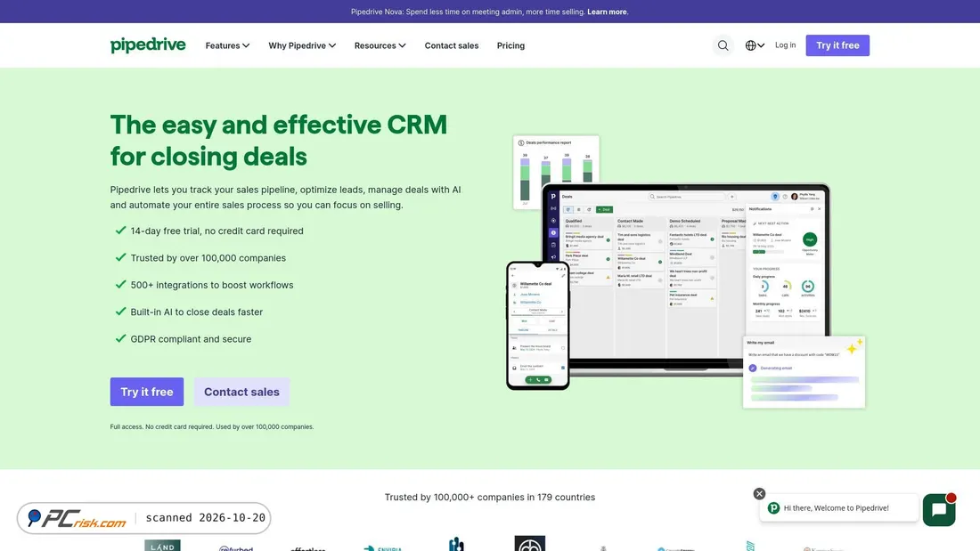Image resolution: width=980 pixels, height=551 pixels.
Task: Open Contact sales in the navigation bar
Action: point(452,45)
